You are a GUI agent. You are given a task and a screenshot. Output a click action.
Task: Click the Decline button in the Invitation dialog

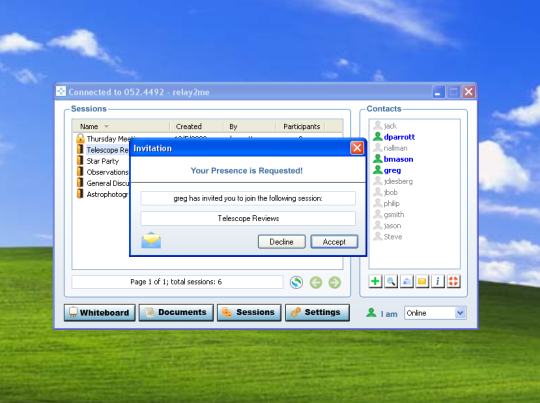pos(281,242)
